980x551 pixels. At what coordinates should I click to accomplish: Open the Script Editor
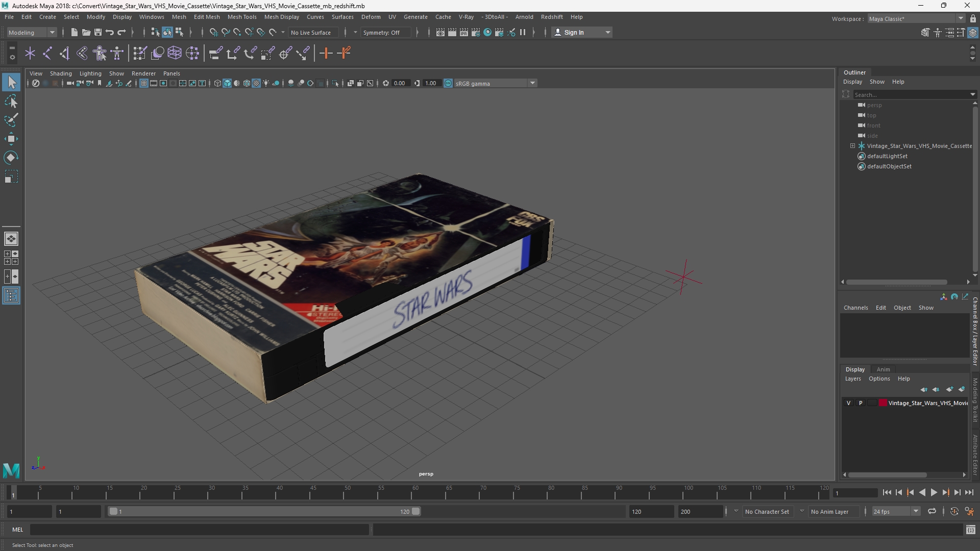[x=971, y=530]
